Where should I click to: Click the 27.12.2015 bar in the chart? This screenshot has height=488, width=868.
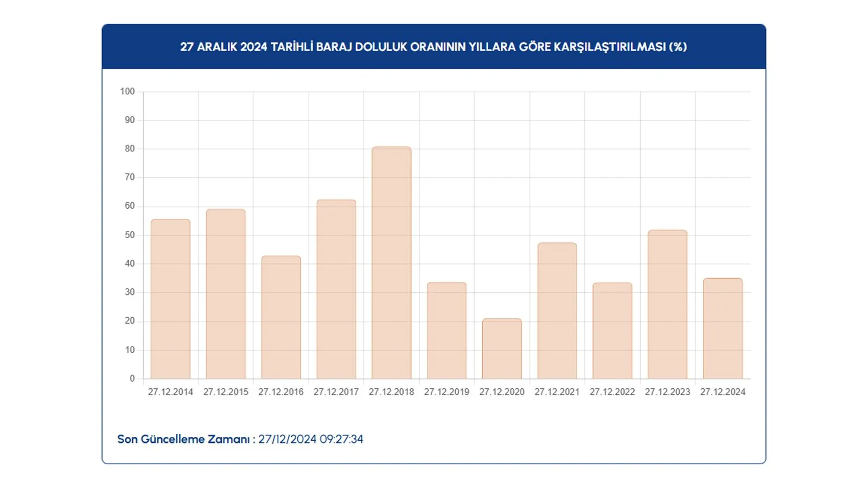coord(226,294)
